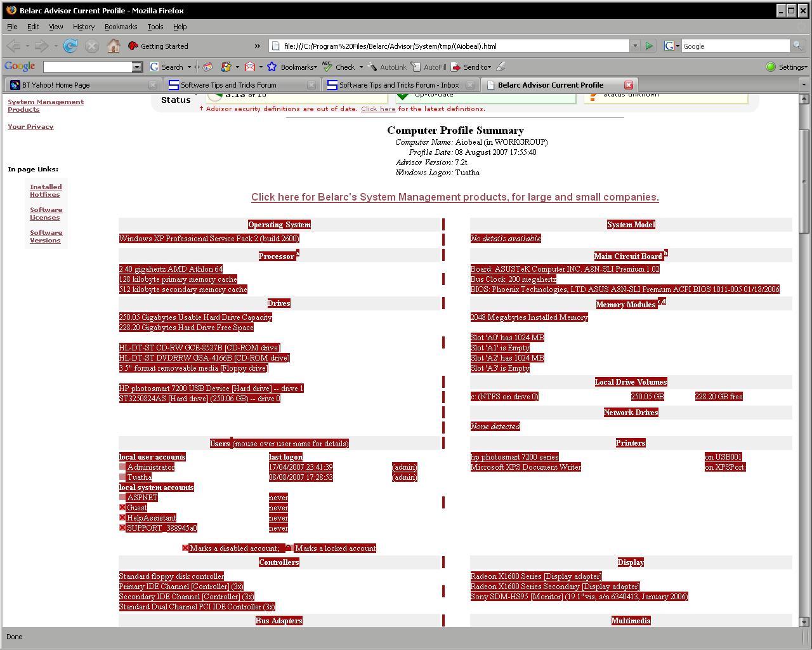Open the Getting Started bookmark
The image size is (812, 650).
[x=158, y=46]
